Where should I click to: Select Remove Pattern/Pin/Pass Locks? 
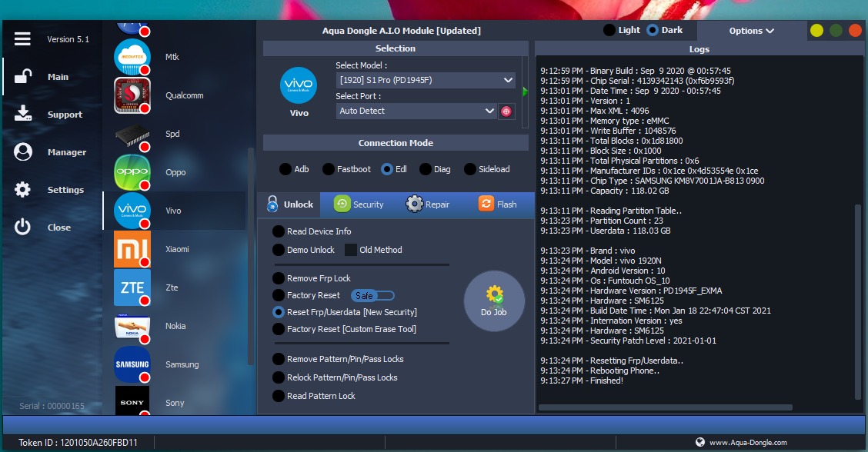339,359
